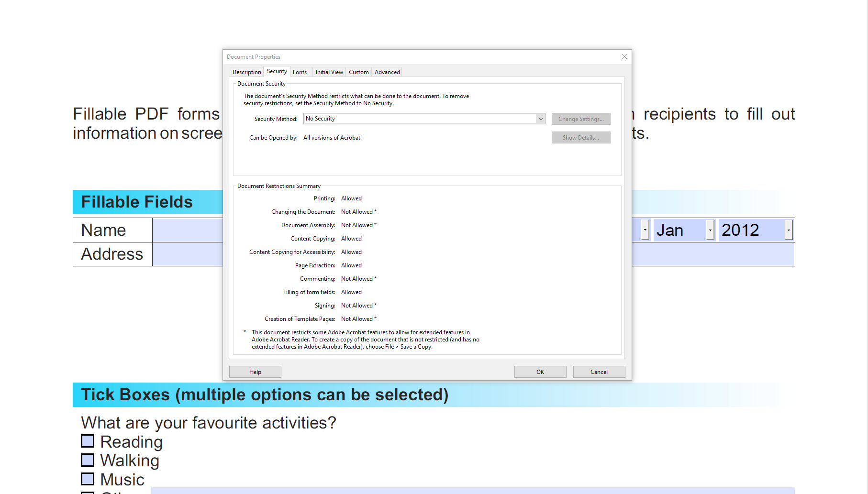Click the Help button

coord(255,372)
